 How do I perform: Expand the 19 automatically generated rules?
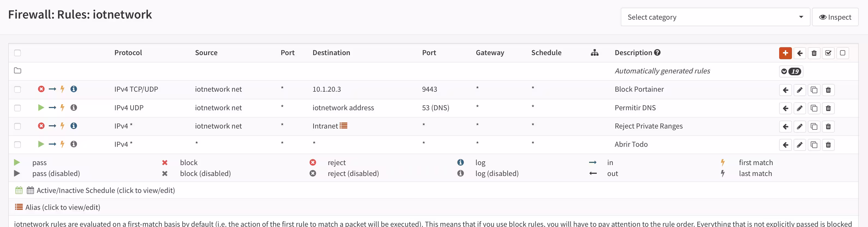(791, 71)
